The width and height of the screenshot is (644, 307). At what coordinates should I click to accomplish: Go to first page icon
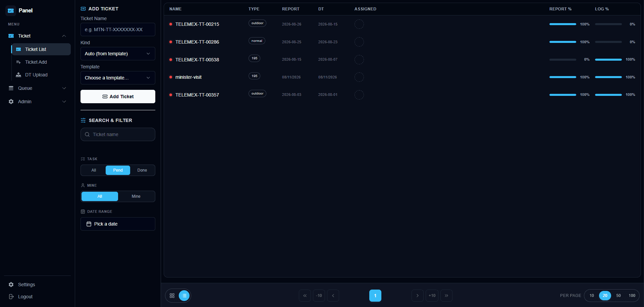pyautogui.click(x=305, y=296)
